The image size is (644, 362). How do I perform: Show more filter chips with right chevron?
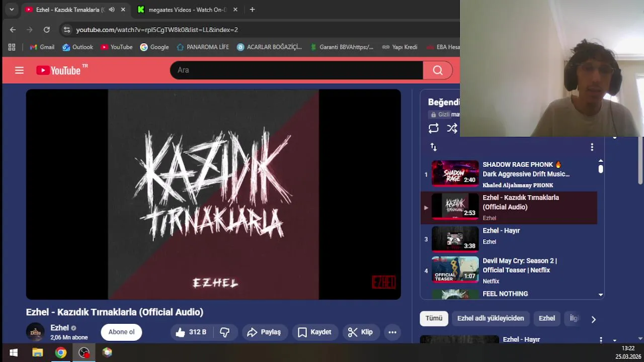pos(593,319)
